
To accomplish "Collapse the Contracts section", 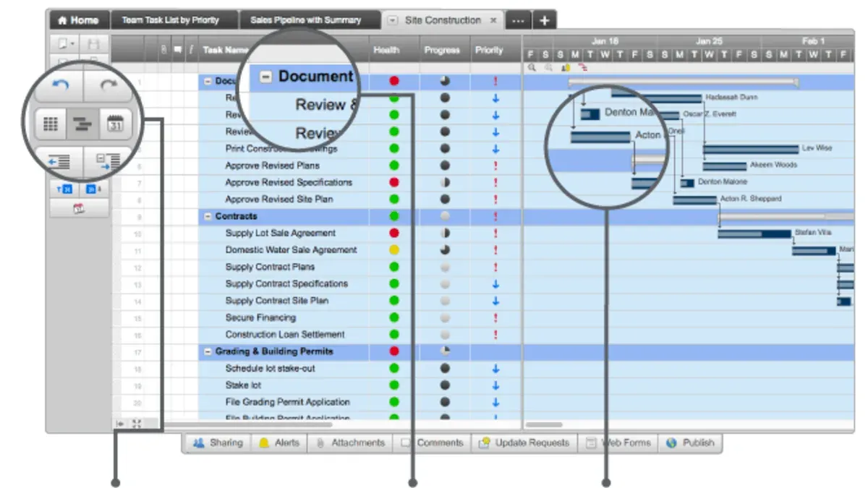I will point(208,216).
